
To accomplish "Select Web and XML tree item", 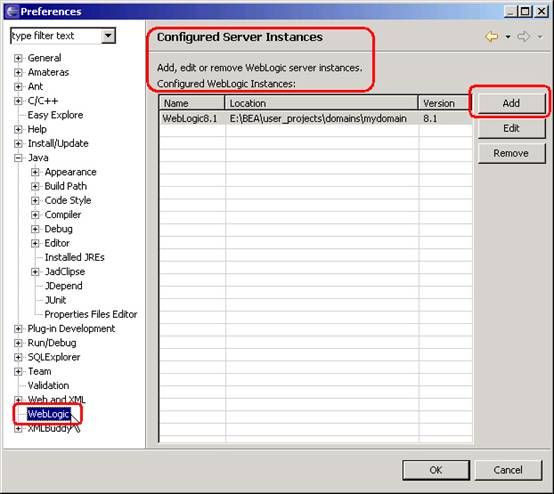I will tap(57, 400).
